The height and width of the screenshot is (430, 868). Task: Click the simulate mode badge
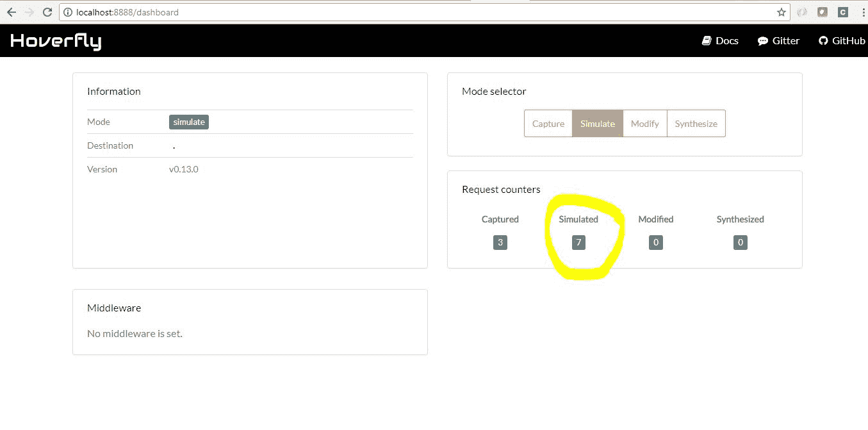tap(189, 122)
